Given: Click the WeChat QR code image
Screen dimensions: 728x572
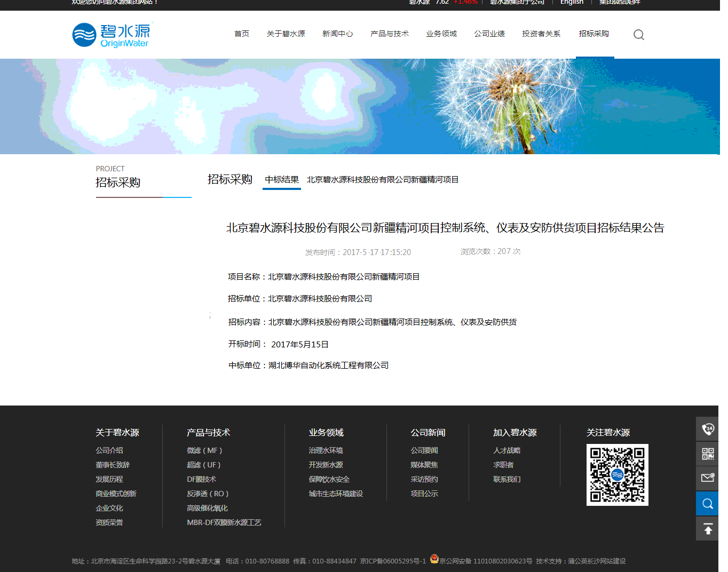Looking at the screenshot, I should point(617,475).
